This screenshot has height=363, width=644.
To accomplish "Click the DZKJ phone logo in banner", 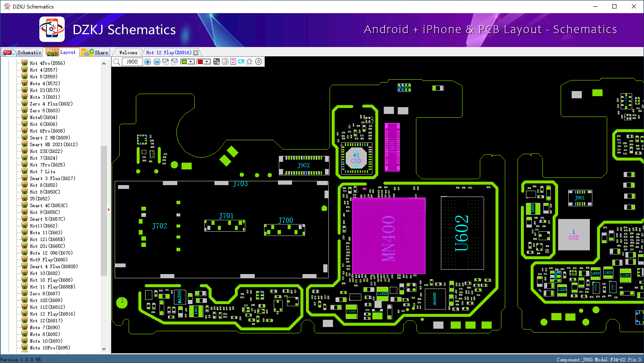I will coord(52,29).
